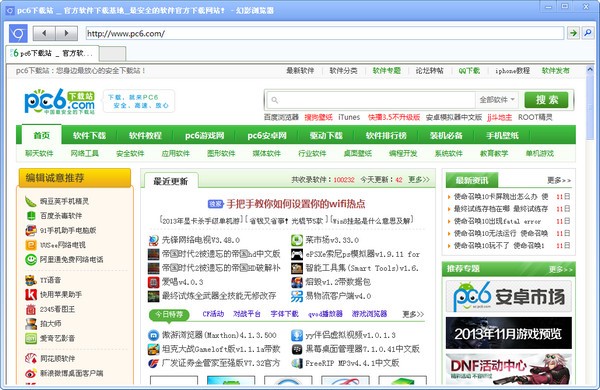Click the 黑莓桌面管理器 BlackBerry icon
The height and width of the screenshot is (390, 600).
[297, 349]
